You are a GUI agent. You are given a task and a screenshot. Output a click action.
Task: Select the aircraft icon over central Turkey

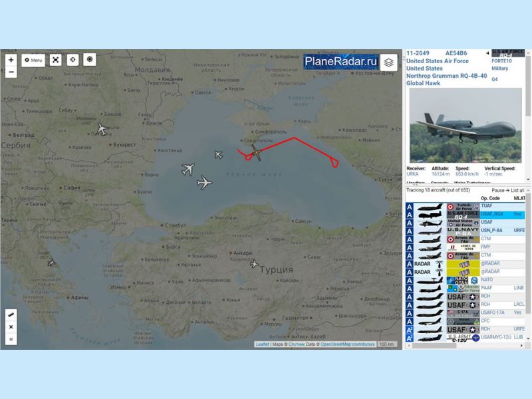click(254, 263)
